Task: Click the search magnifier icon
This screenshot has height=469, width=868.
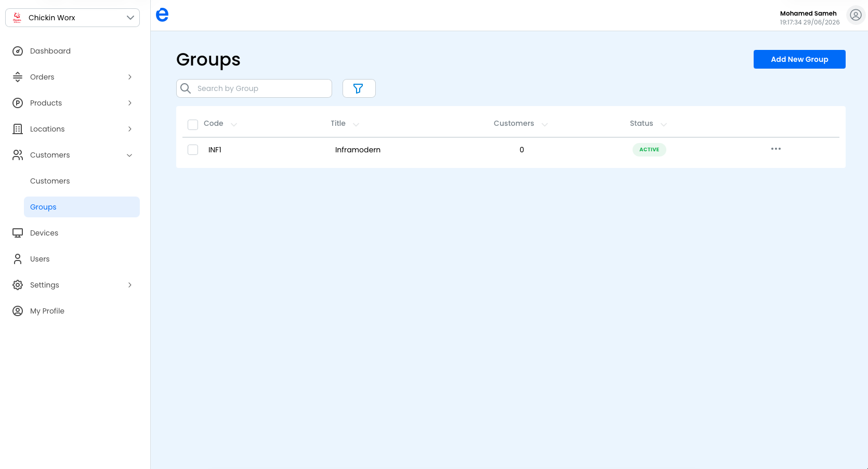Action: pos(186,88)
